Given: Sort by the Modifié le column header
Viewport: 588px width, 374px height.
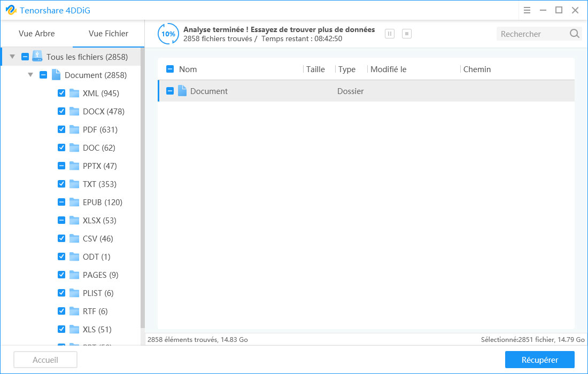Looking at the screenshot, I should pos(389,69).
